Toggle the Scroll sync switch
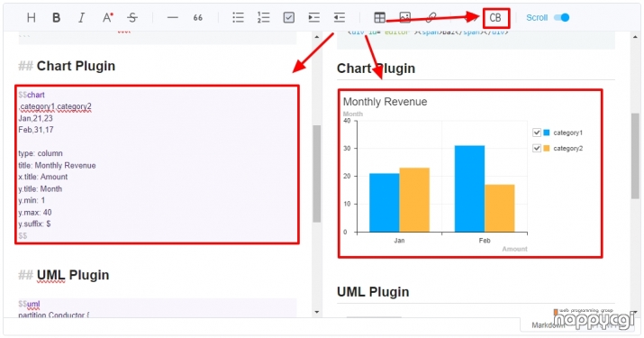644x338 pixels. 561,18
